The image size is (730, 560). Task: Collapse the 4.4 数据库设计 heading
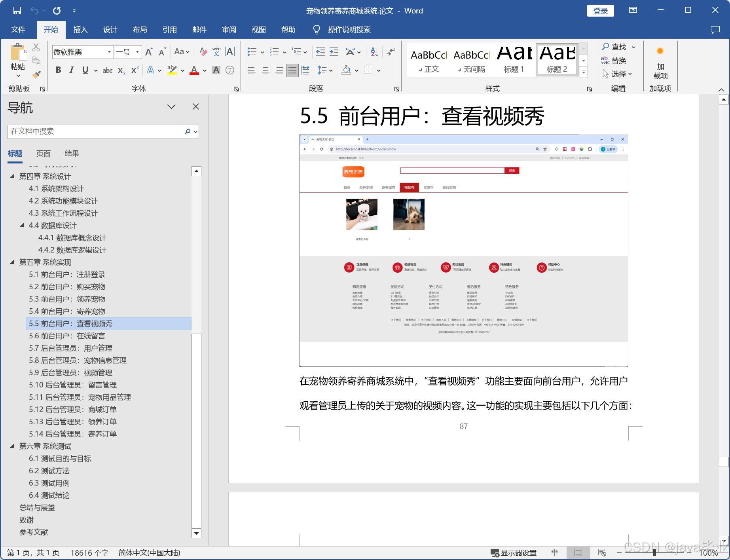[x=22, y=225]
